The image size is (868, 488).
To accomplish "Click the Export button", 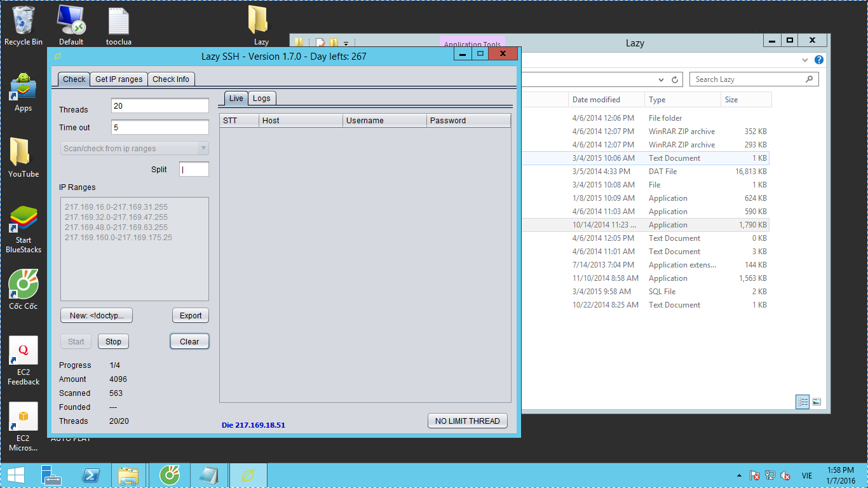I will pos(191,315).
